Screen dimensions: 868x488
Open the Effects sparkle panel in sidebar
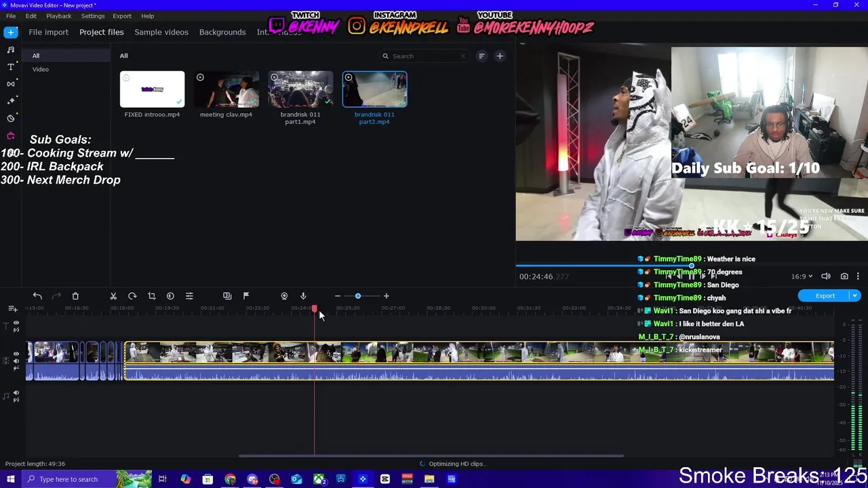11,100
